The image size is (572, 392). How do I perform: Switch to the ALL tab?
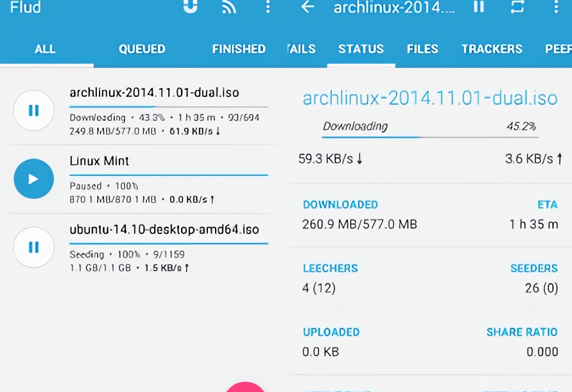point(45,49)
